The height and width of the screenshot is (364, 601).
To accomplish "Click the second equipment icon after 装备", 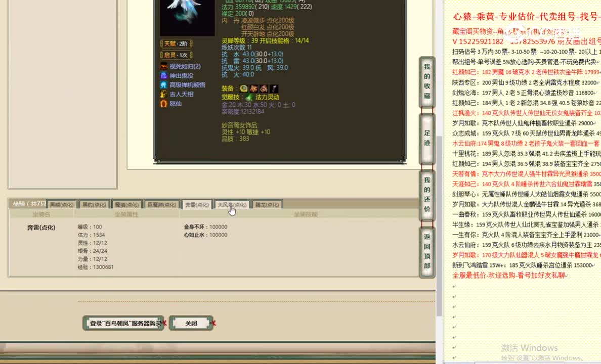I will pos(254,88).
